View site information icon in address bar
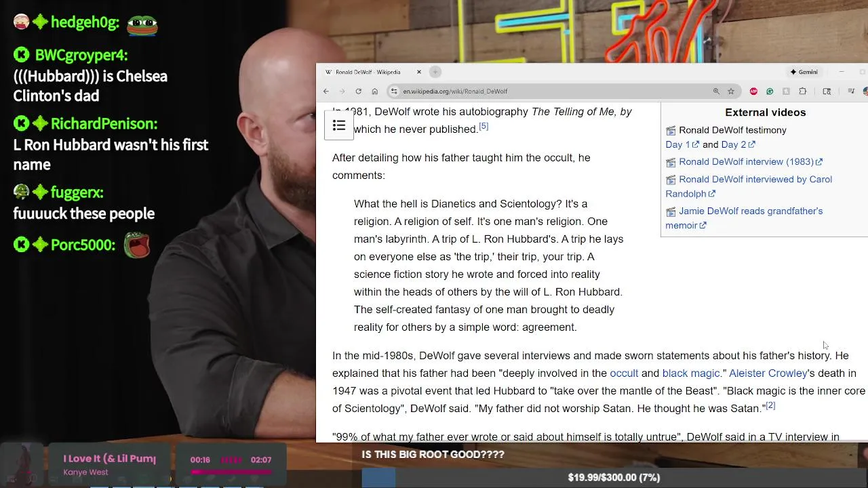Screen dimensions: 868x488 click(x=394, y=91)
